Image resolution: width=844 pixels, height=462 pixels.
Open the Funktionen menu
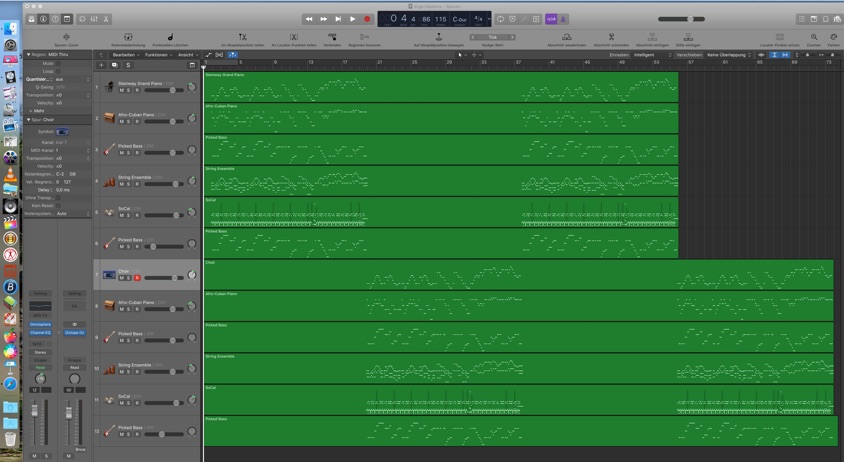[x=158, y=54]
